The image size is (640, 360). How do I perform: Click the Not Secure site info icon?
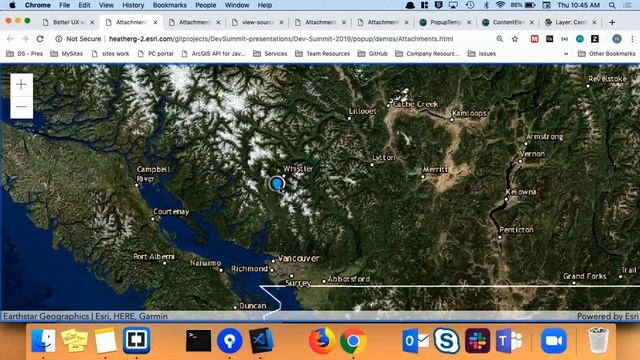[59, 39]
